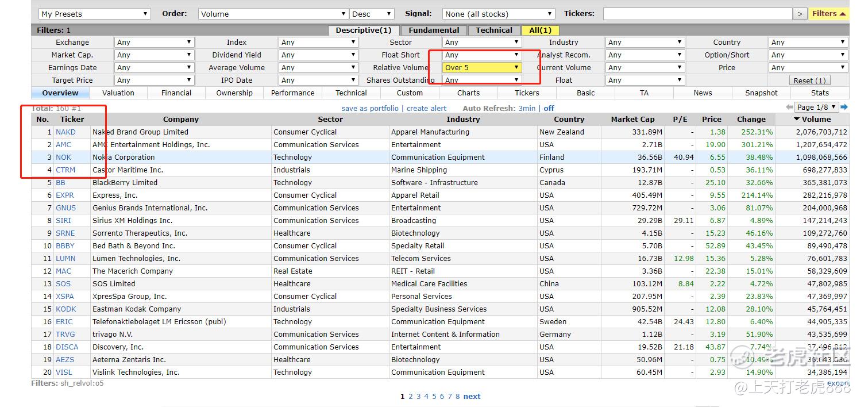
Task: Sort table by Change column header
Action: click(751, 119)
